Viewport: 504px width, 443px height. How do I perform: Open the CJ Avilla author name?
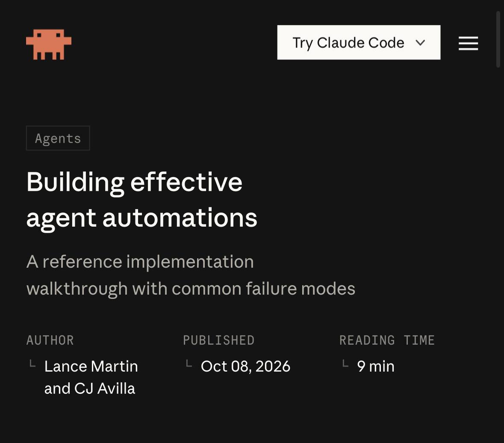pos(104,388)
